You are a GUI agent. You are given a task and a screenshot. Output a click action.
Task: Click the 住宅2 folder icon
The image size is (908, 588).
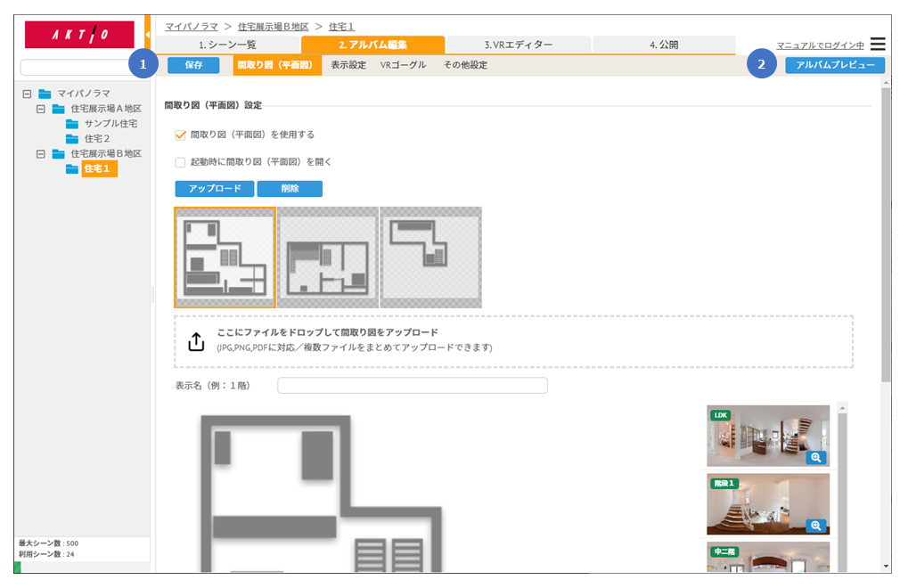[x=72, y=139]
